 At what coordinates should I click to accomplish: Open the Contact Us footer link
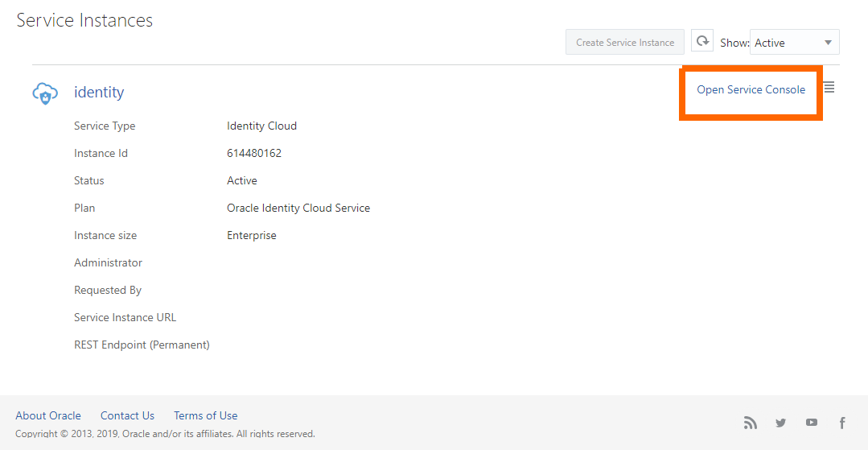tap(127, 415)
